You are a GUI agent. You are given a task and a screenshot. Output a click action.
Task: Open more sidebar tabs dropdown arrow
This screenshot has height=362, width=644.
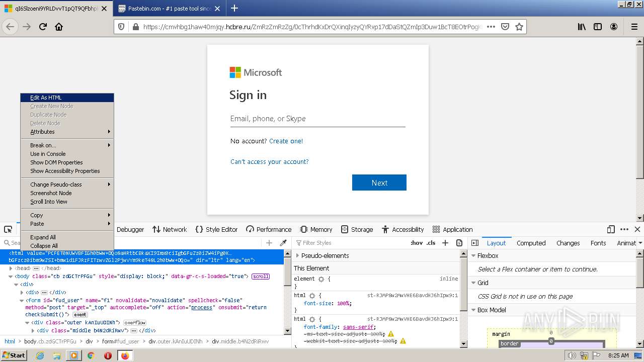click(x=640, y=243)
